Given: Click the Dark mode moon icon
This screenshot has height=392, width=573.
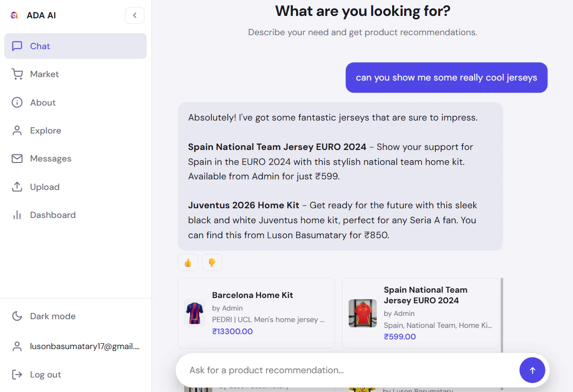Looking at the screenshot, I should pos(17,316).
